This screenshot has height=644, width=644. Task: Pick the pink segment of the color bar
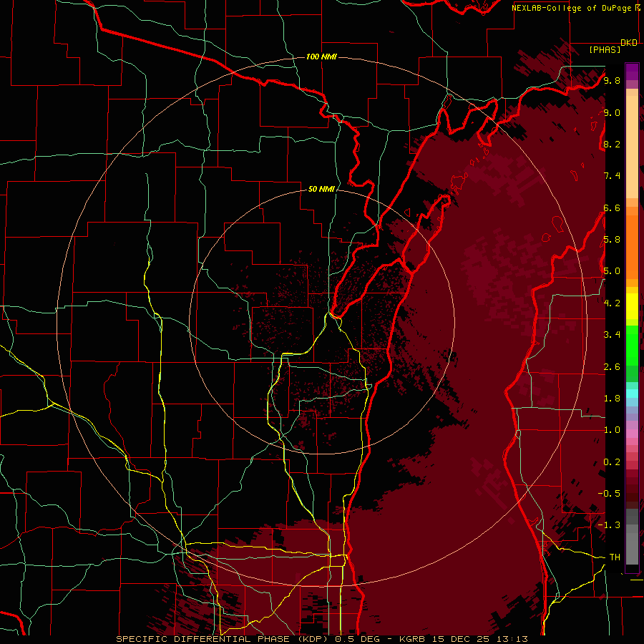[x=632, y=434]
